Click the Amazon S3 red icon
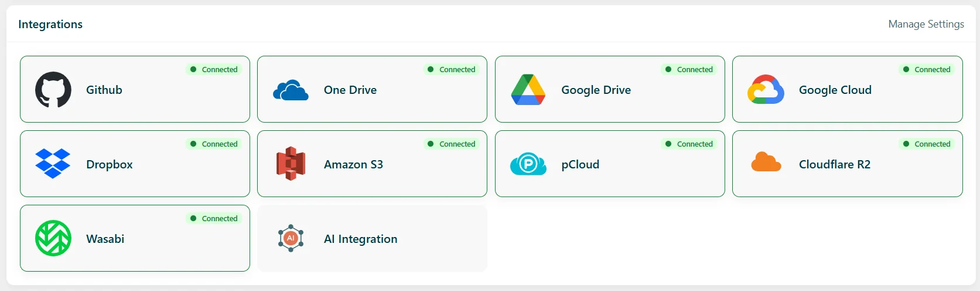Viewport: 980px width, 291px height. click(x=291, y=164)
